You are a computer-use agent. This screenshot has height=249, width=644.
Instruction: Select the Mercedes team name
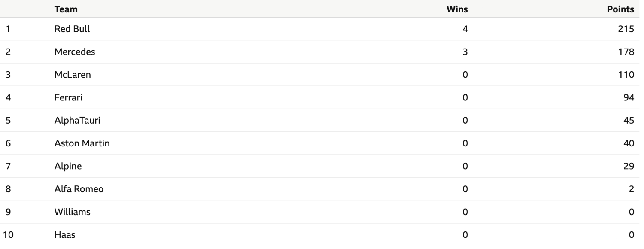click(x=75, y=52)
